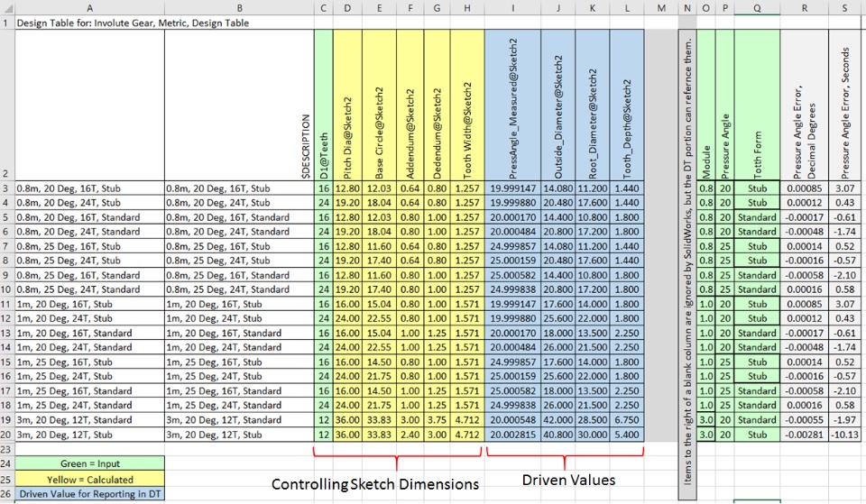Click Pressure Angle Error, Seconds header

tap(845, 105)
